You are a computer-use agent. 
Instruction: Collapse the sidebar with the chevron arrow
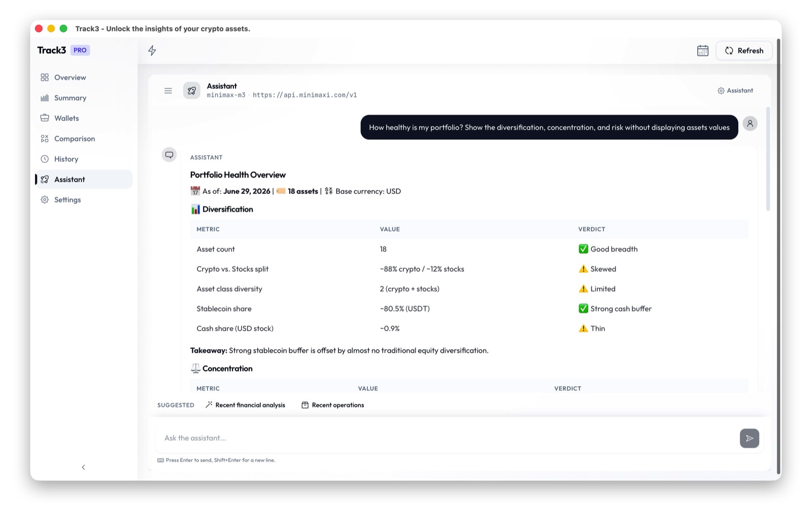click(x=84, y=467)
